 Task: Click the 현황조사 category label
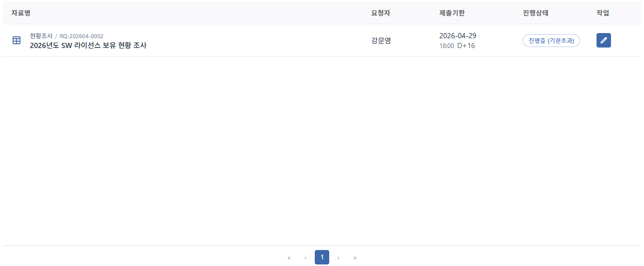pos(41,36)
